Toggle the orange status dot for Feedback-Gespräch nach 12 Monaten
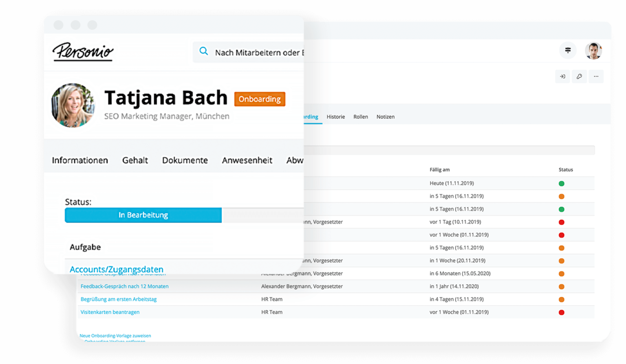626x364 pixels. [562, 286]
